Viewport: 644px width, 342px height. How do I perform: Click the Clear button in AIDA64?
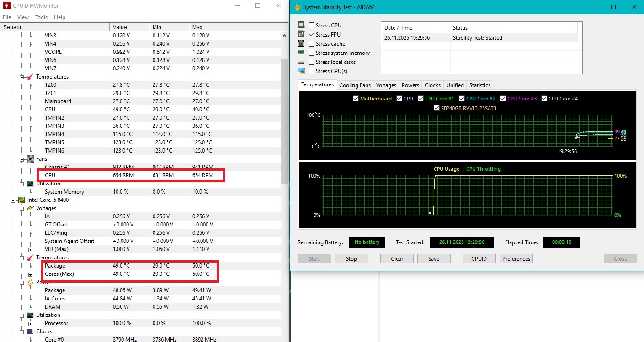coord(397,259)
